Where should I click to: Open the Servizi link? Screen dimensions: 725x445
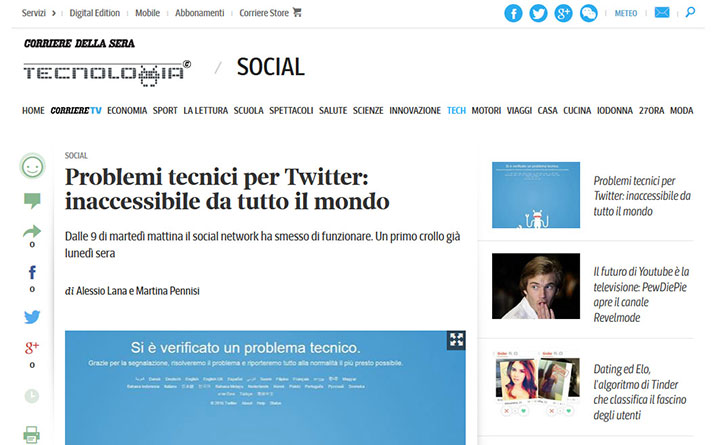click(34, 13)
